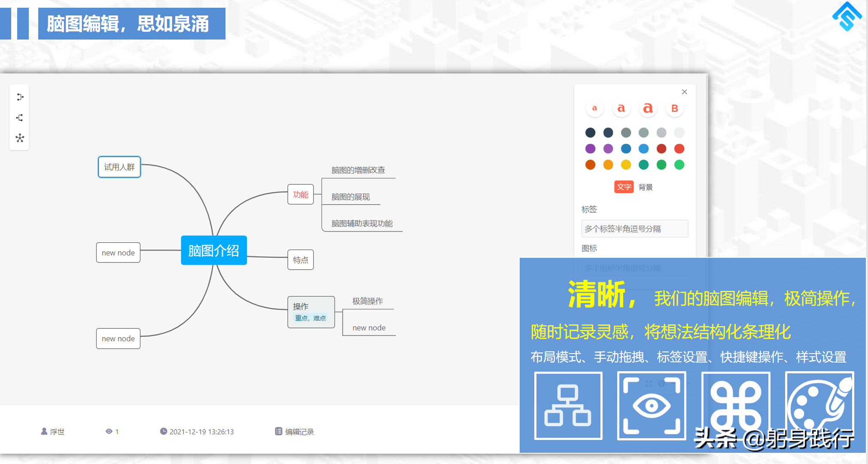This screenshot has height=464, width=868.
Task: Open 编辑记录 edit history link
Action: tap(299, 432)
